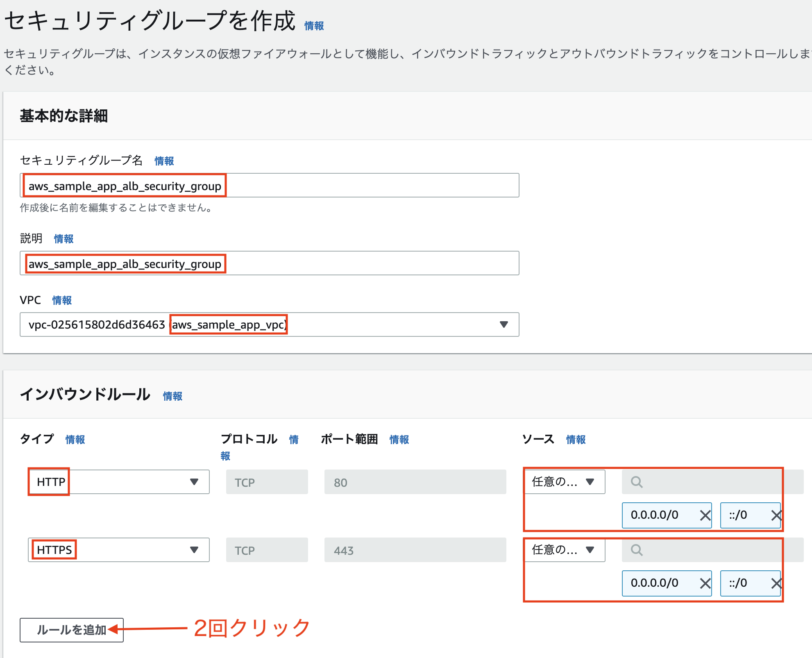Open the VPC selection dropdown
The image size is (812, 658).
pos(504,324)
